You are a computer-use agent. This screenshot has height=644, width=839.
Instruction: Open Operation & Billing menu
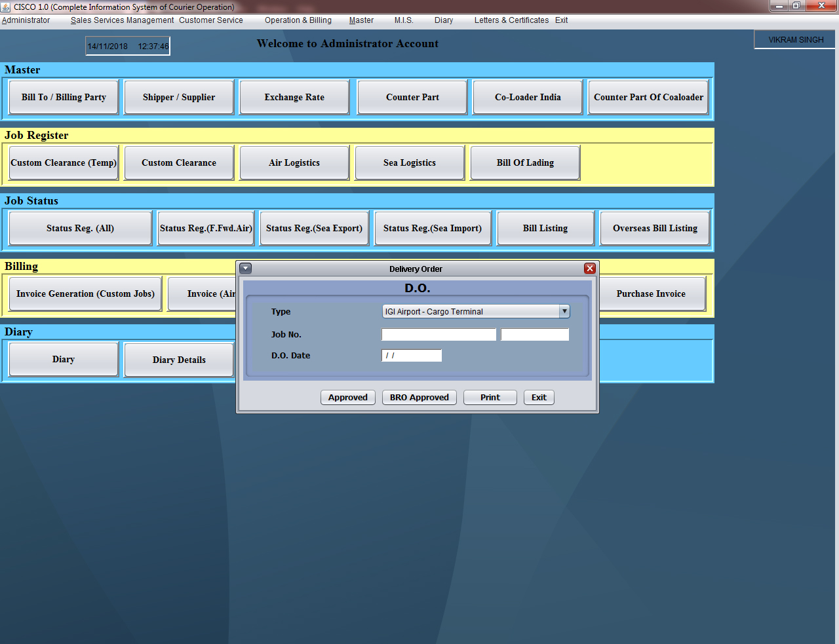point(298,20)
